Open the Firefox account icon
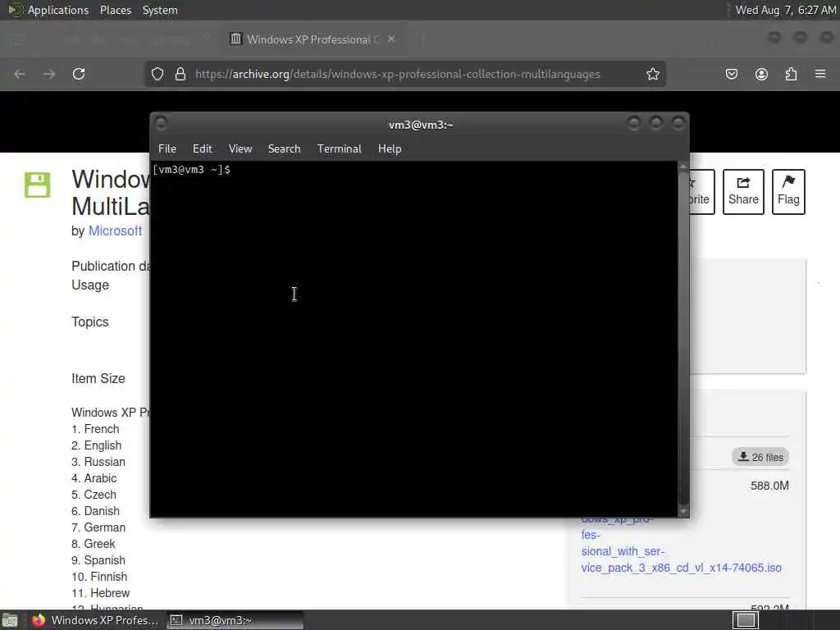 (761, 74)
